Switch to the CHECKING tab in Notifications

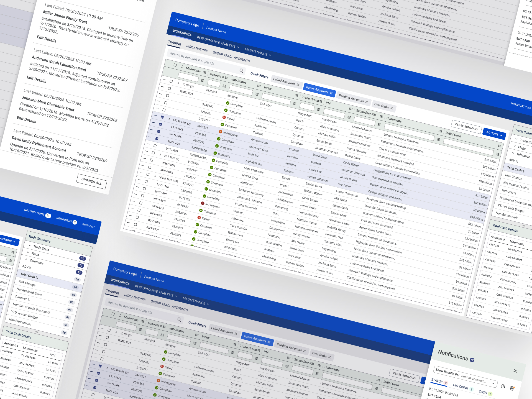pyautogui.click(x=463, y=387)
